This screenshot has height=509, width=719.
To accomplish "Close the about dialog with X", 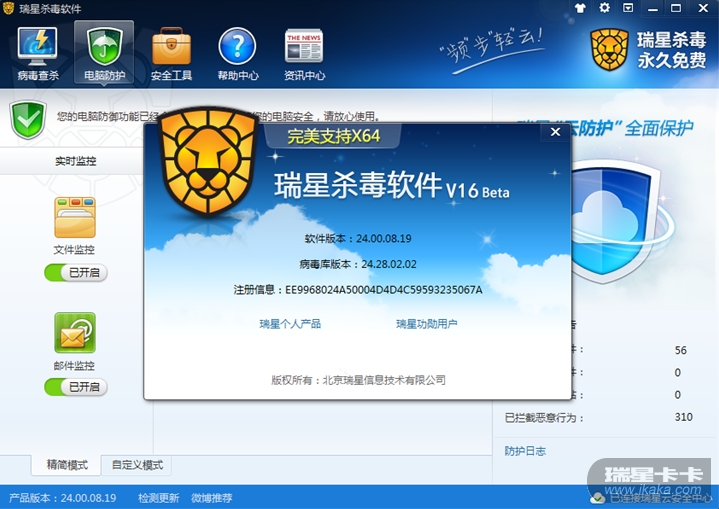I will pyautogui.click(x=555, y=132).
